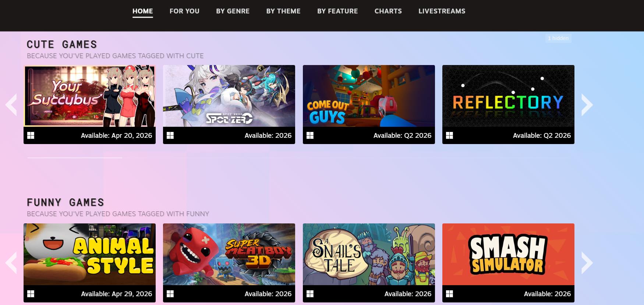Open the Spot Zero game capsule
This screenshot has height=305, width=644.
229,96
